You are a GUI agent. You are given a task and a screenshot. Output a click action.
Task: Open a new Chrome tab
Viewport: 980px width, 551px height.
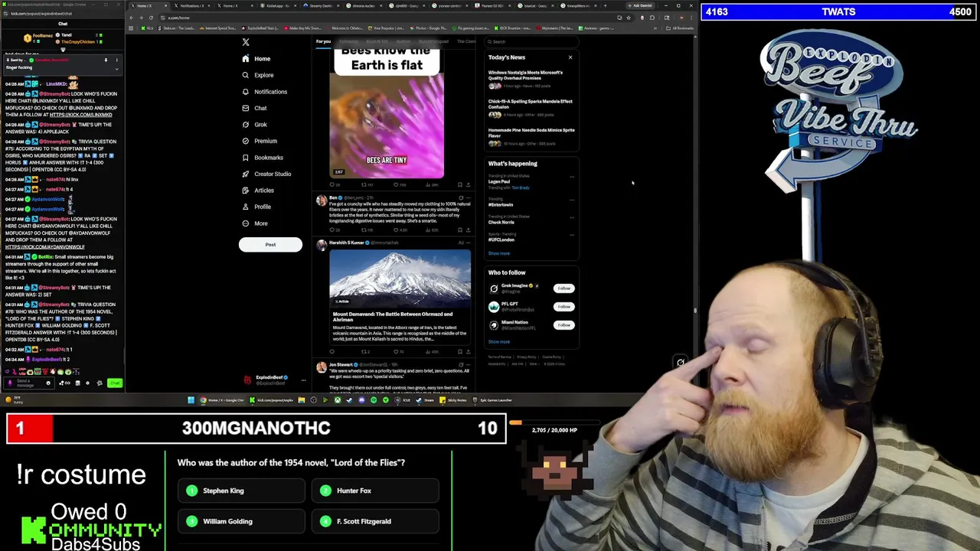coord(605,6)
